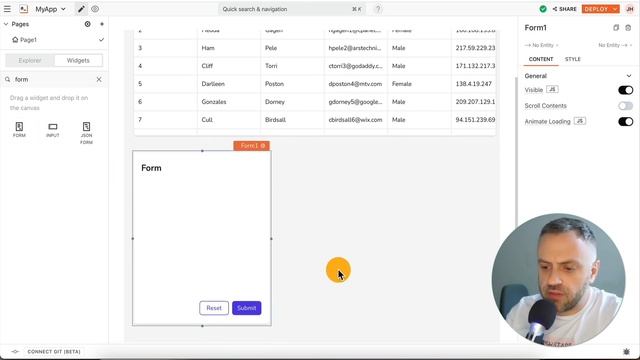Image resolution: width=640 pixels, height=360 pixels.
Task: Click the Submit button in the form
Action: coord(247,308)
